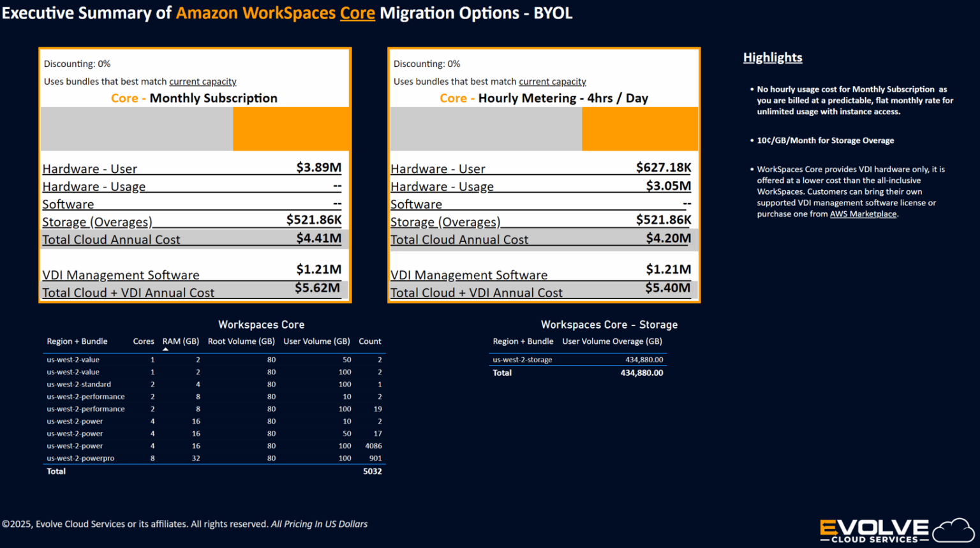Select the Core - Hourly Metering card header
Viewport: 980px width, 548px height.
pyautogui.click(x=543, y=98)
